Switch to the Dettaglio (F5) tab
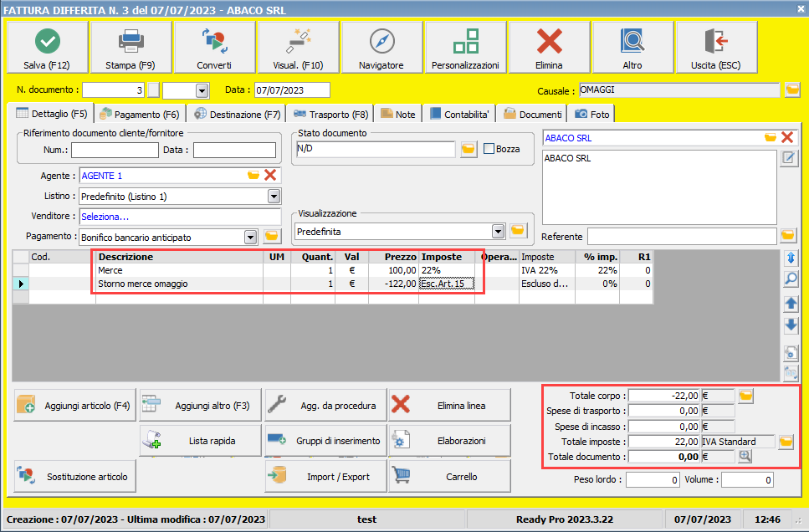Screen dimensions: 809x532 [52, 114]
